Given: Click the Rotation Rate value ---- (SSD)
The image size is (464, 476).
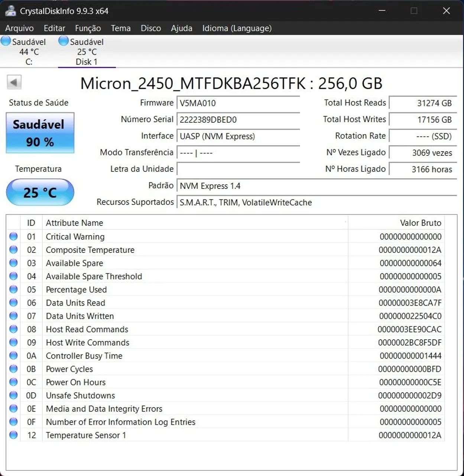Looking at the screenshot, I should pos(423,136).
